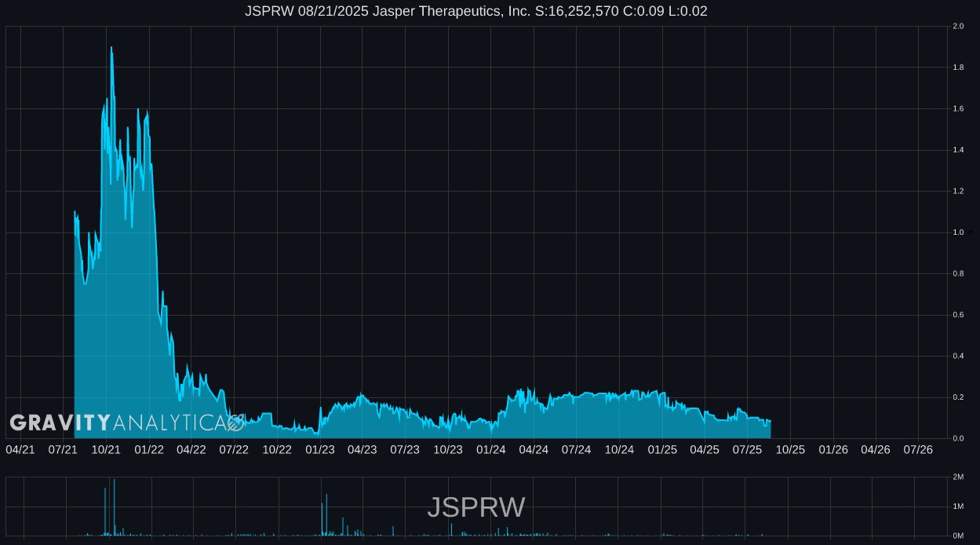Click the 01/22 x-axis date label
Screen dimensions: 980x545
click(x=149, y=449)
